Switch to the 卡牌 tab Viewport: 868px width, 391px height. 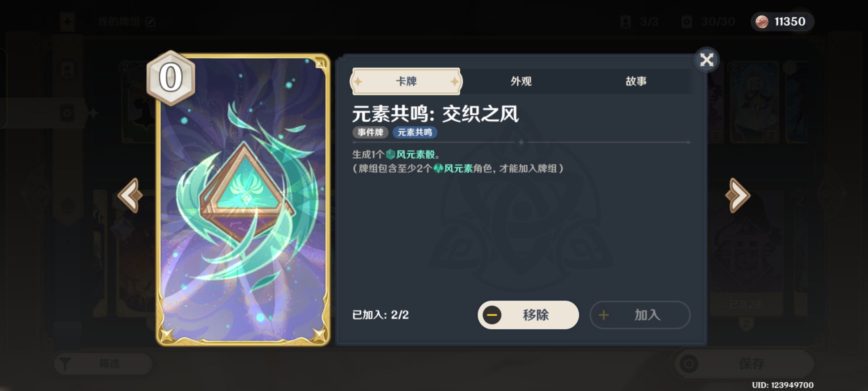(x=406, y=81)
